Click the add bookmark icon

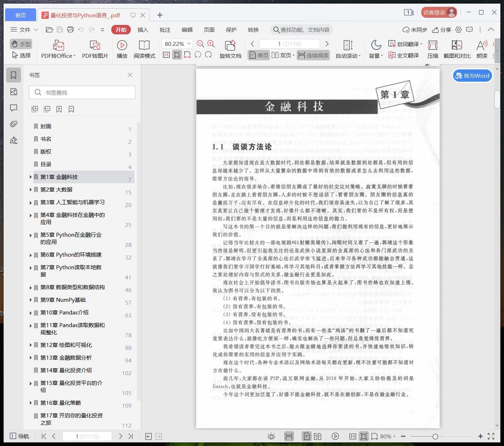[59, 109]
